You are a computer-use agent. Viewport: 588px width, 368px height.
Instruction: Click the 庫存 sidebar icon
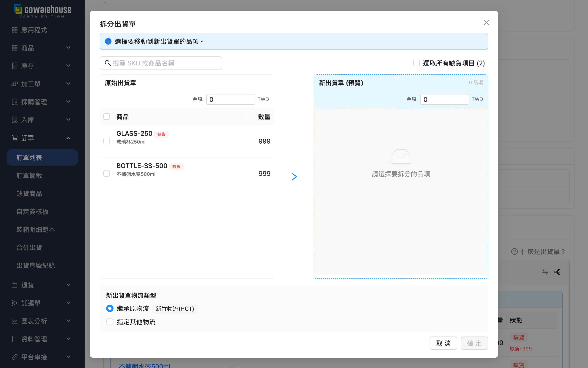point(14,66)
